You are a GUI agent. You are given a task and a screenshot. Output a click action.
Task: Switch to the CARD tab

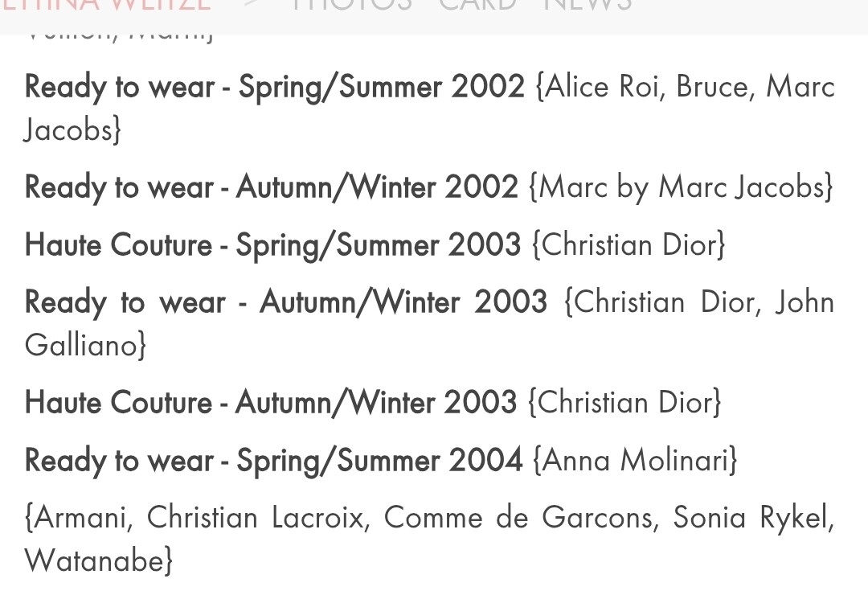click(478, 5)
